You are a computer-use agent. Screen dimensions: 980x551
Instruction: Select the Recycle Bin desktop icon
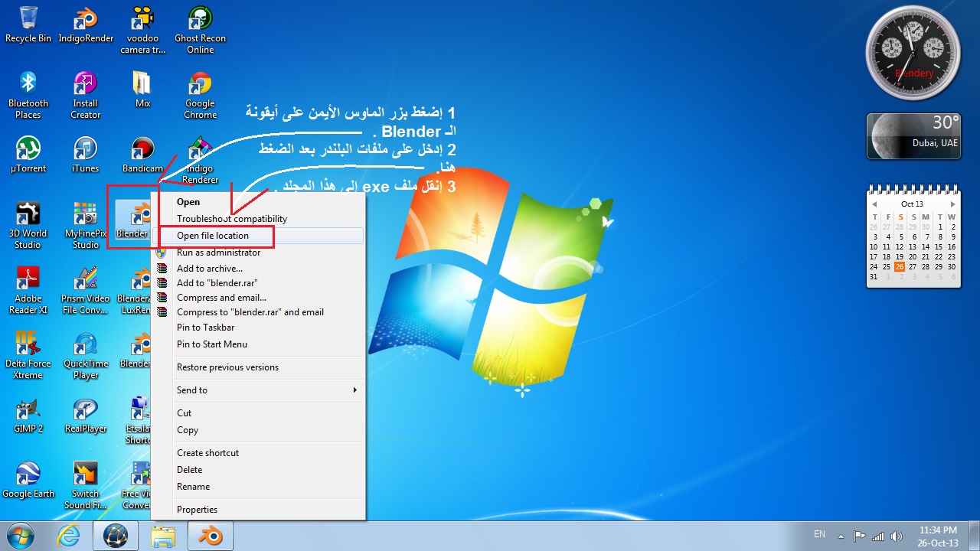(28, 24)
